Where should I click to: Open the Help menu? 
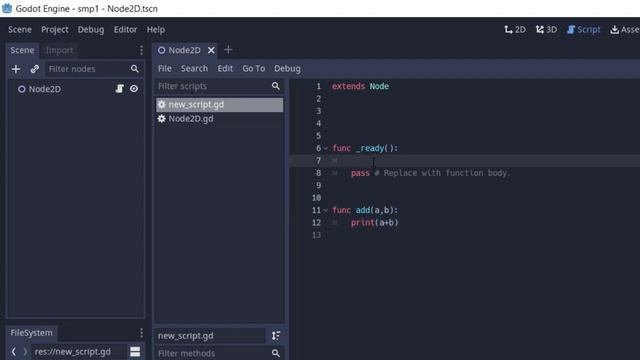156,29
